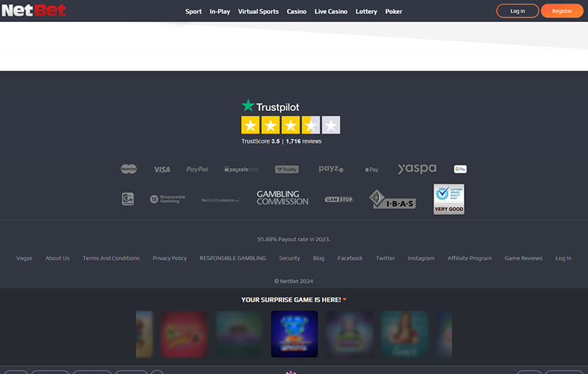This screenshot has height=374, width=588.
Task: Open the Privacy Policy link
Action: tap(169, 258)
